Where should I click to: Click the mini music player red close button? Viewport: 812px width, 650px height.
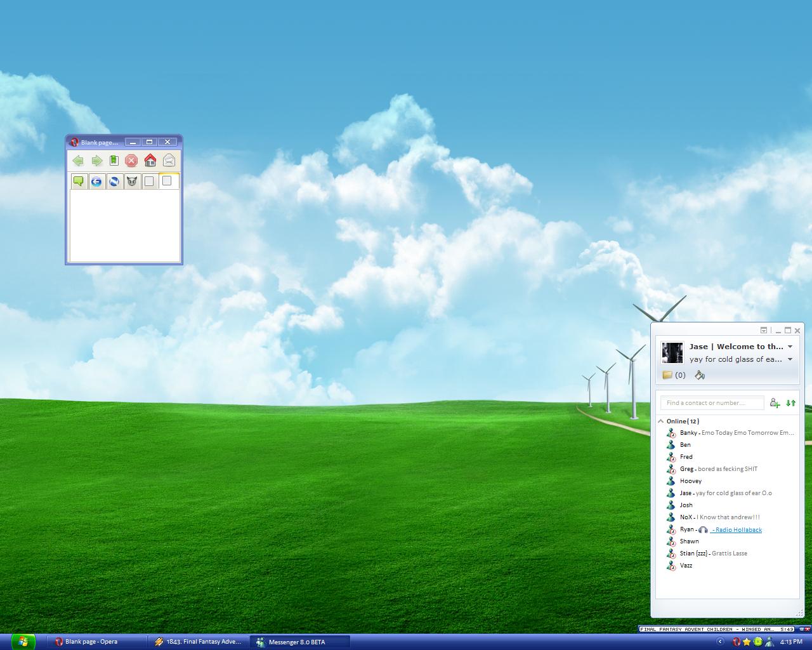[808, 628]
